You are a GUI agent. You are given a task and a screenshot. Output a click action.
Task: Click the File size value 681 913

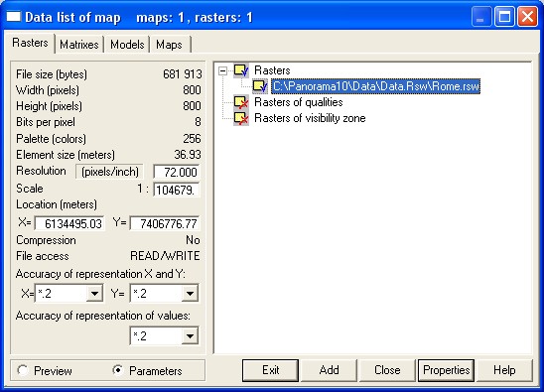(x=183, y=74)
